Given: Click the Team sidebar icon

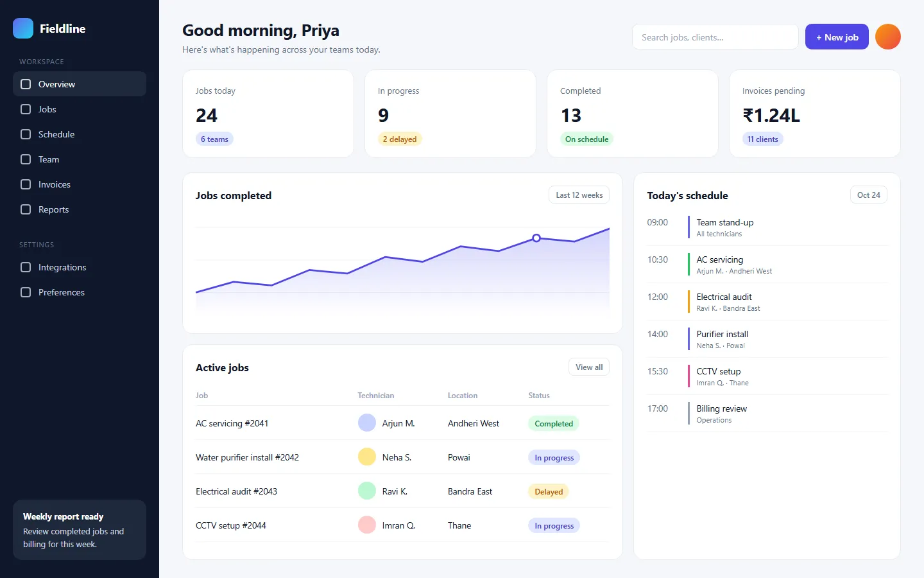Looking at the screenshot, I should click(x=26, y=159).
